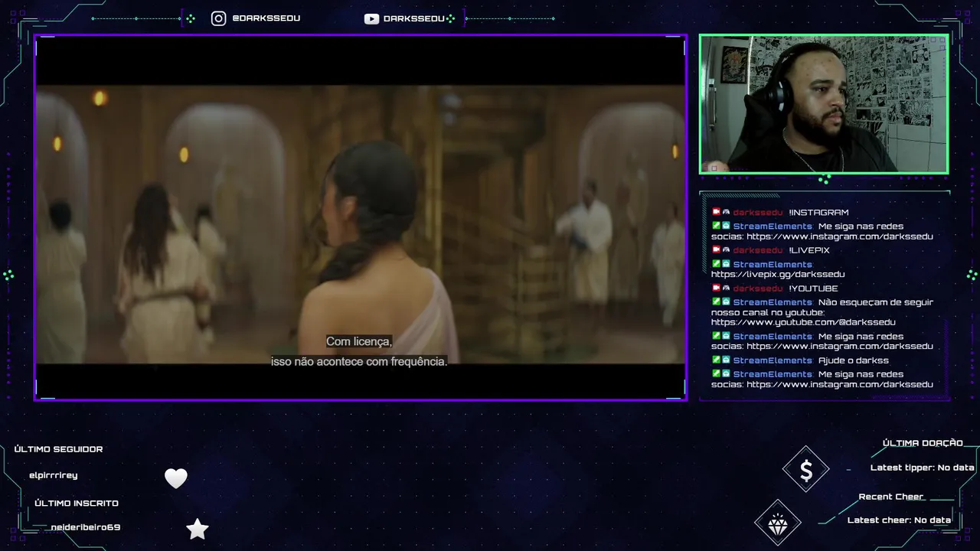The image size is (980, 551).
Task: Click the !INSTAGRAM chat command
Action: coord(818,213)
